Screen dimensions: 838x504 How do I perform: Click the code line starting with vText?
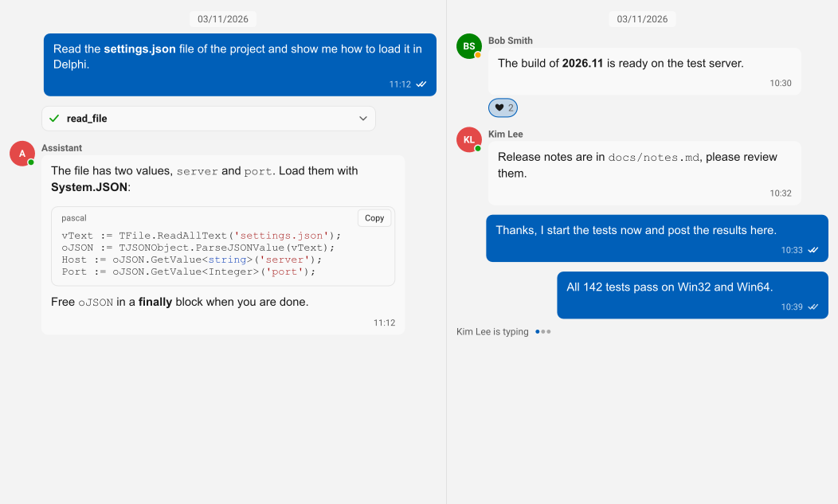(201, 236)
